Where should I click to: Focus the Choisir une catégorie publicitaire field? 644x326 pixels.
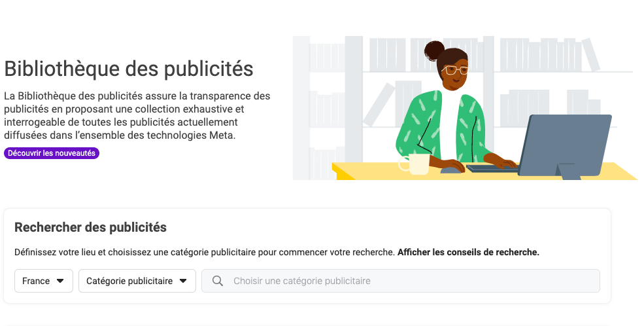[x=400, y=281]
